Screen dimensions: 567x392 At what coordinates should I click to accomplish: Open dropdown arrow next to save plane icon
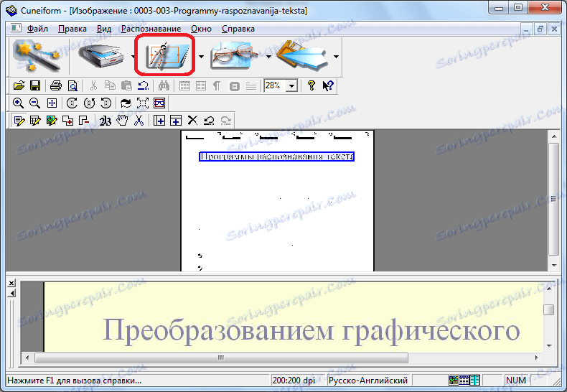pos(337,57)
